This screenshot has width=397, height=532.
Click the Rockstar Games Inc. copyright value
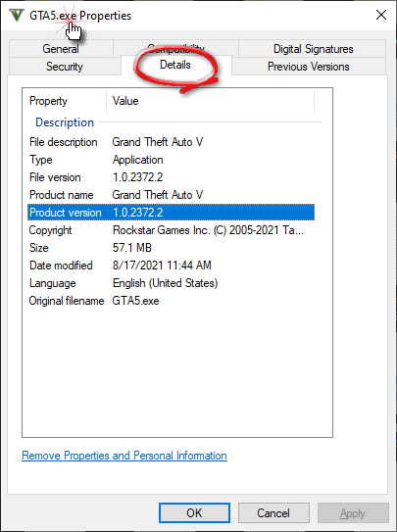pos(208,230)
